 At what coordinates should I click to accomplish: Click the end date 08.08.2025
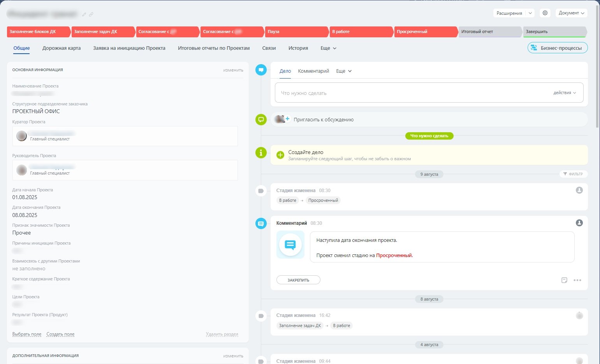click(x=25, y=215)
